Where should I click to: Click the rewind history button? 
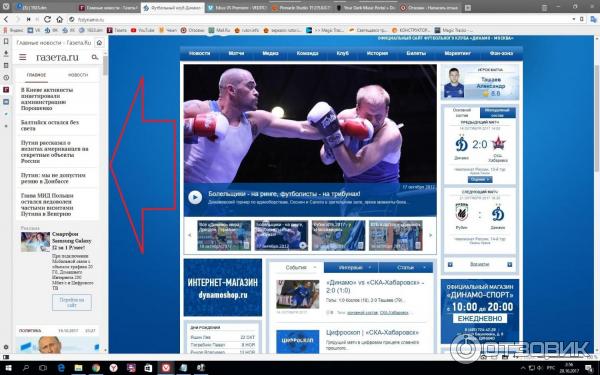click(x=28, y=19)
